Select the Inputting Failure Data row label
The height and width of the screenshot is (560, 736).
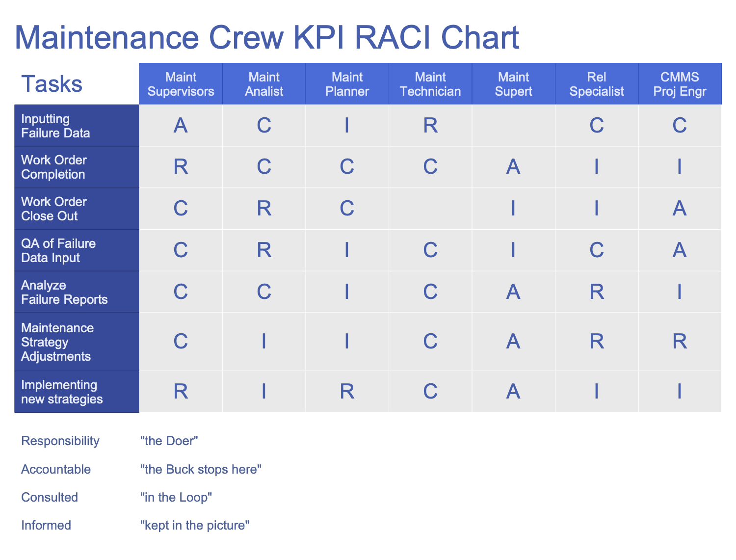pyautogui.click(x=55, y=126)
